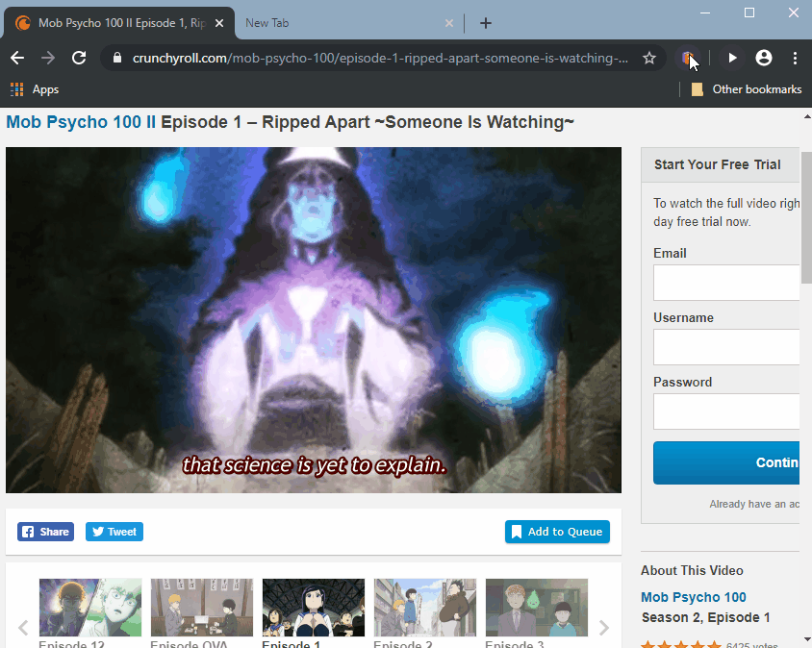Click the Continue button in free trial form
Viewport: 812px width, 648px height.
[726, 462]
